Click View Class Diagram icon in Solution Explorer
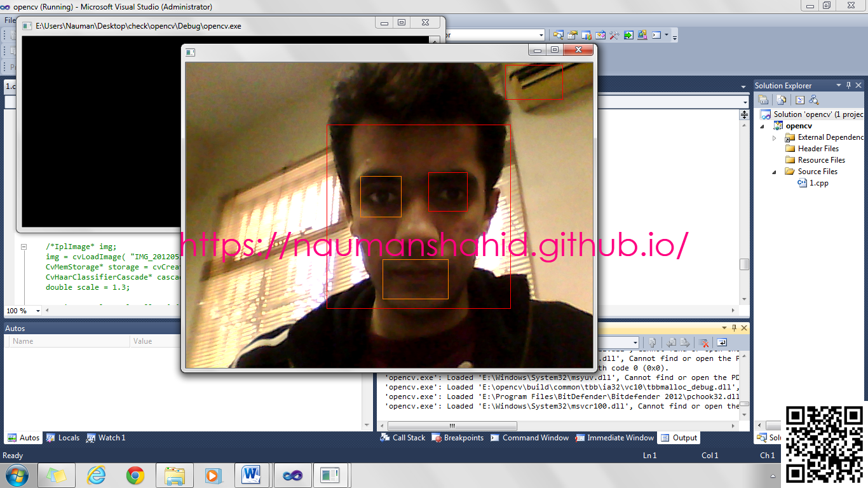The image size is (868, 488). tap(814, 100)
